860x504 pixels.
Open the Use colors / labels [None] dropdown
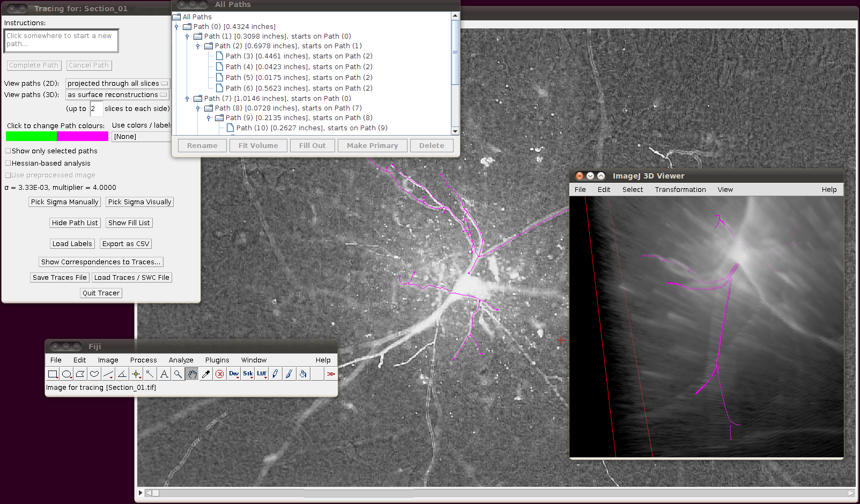point(142,137)
